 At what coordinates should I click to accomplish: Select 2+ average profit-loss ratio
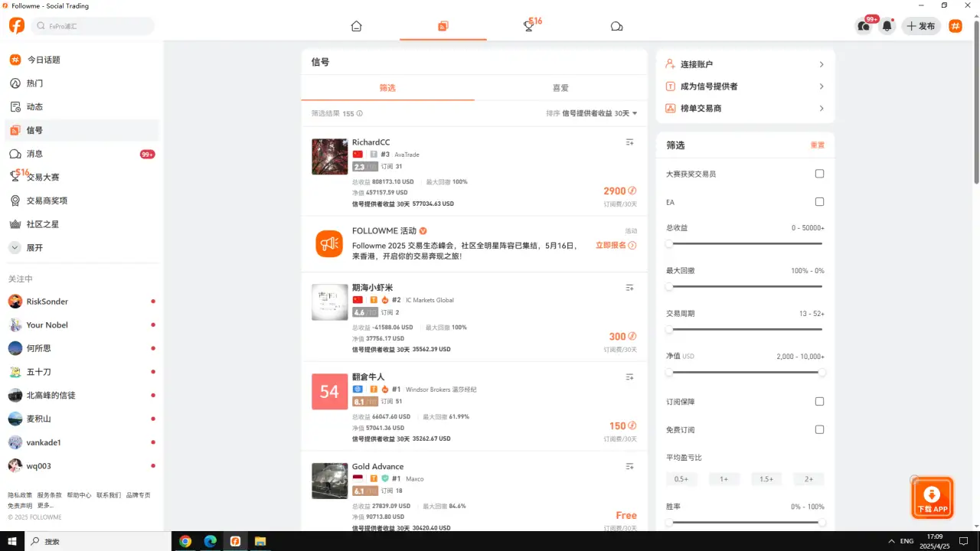click(808, 479)
